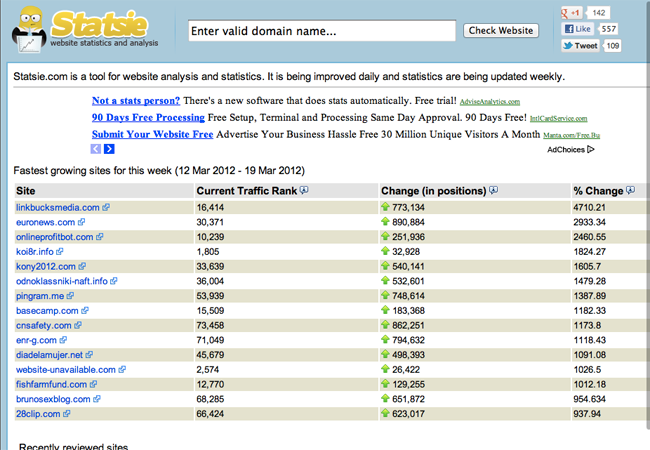
Task: Open the 'Not a stats person?' ad link
Action: [x=136, y=101]
